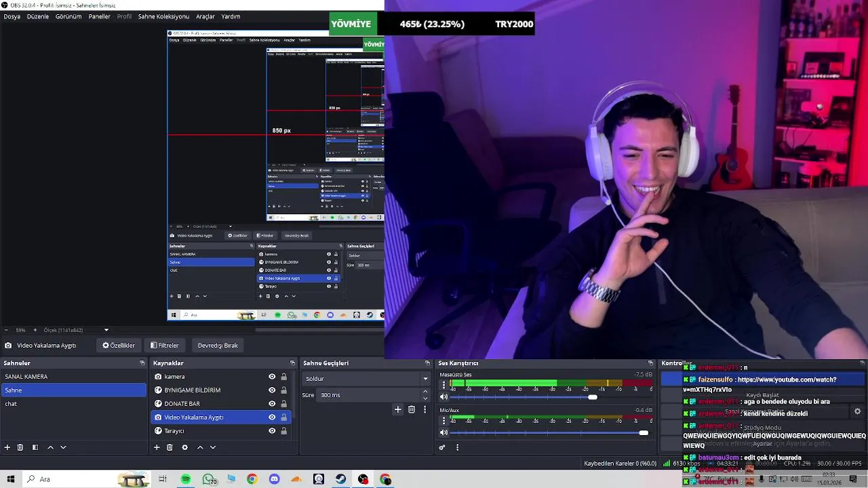Open the Yardım menu

pos(231,16)
